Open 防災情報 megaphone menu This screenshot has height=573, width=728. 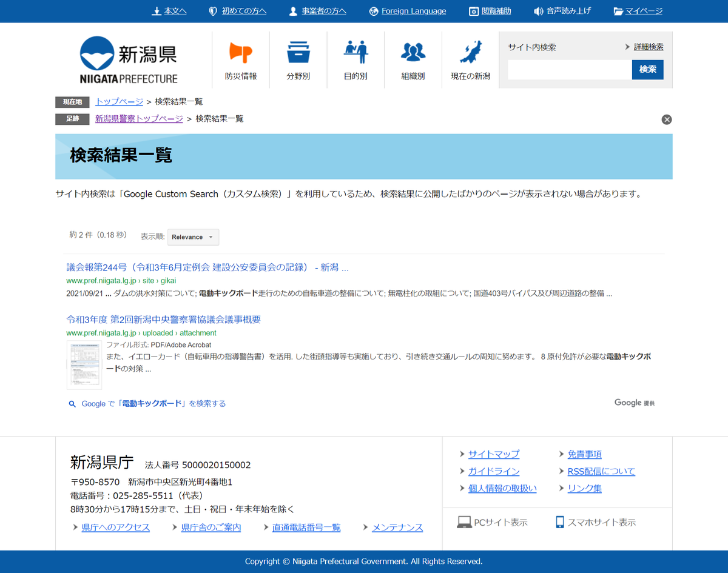(241, 60)
